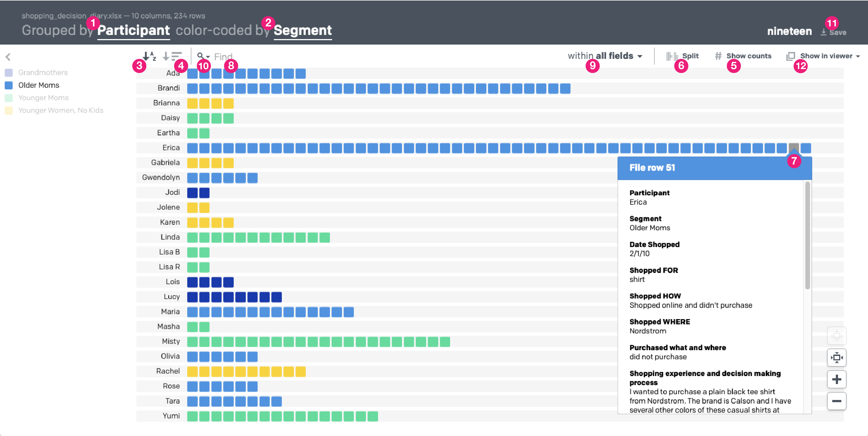
Task: Click the Split view icon
Action: coord(672,56)
